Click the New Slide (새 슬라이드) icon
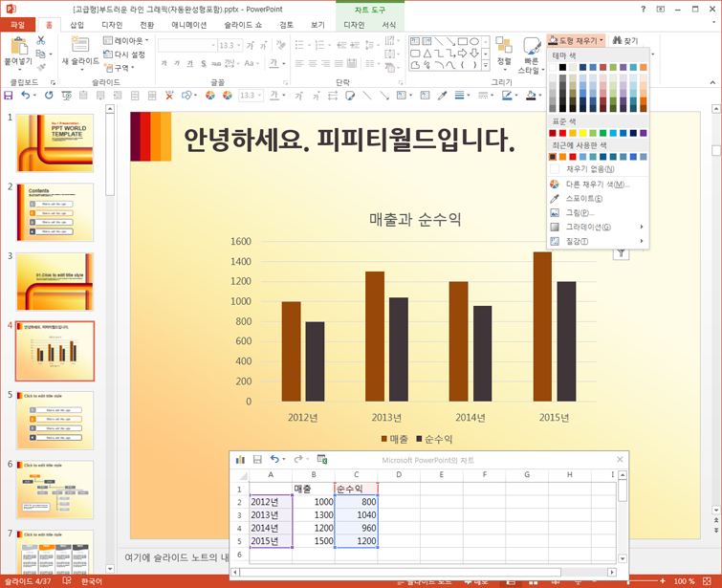722x588 pixels. (80, 45)
